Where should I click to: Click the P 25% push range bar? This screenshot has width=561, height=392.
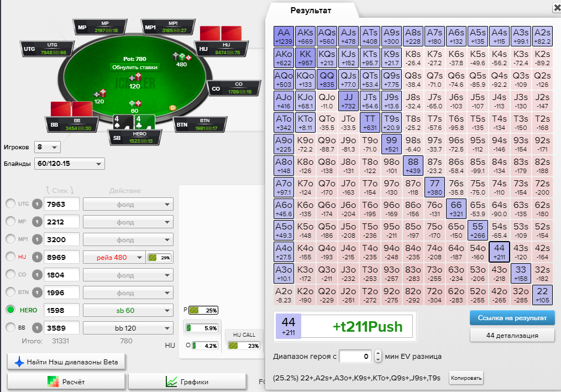[x=203, y=310]
